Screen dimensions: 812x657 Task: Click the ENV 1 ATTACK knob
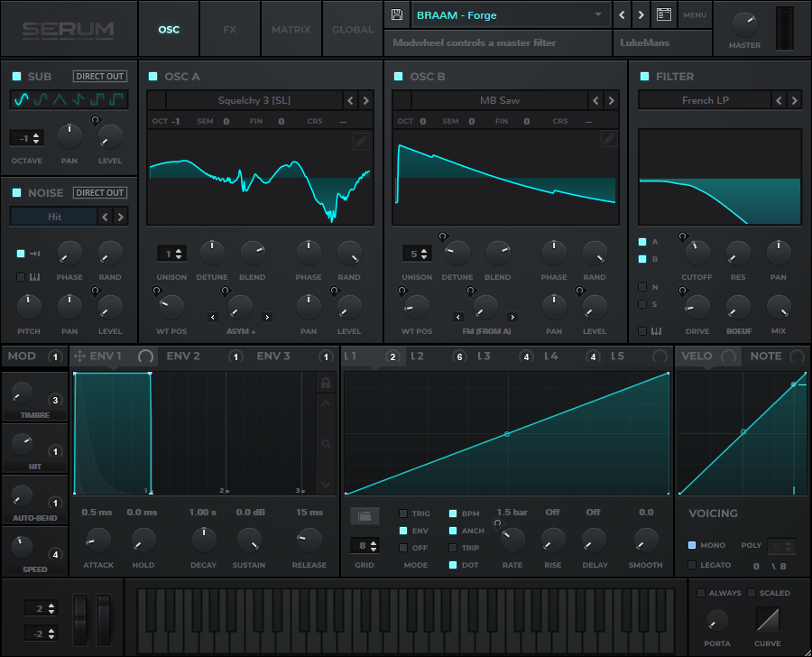[x=97, y=541]
